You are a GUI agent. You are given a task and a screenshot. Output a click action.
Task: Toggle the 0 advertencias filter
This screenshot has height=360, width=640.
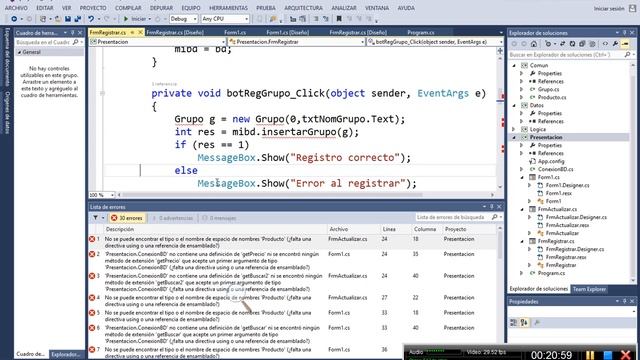[x=173, y=218]
